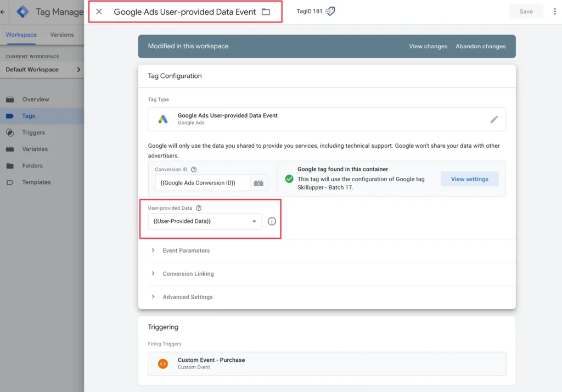Click the Conversion ID input field
Viewport: 562px width, 392px height.
[202, 183]
